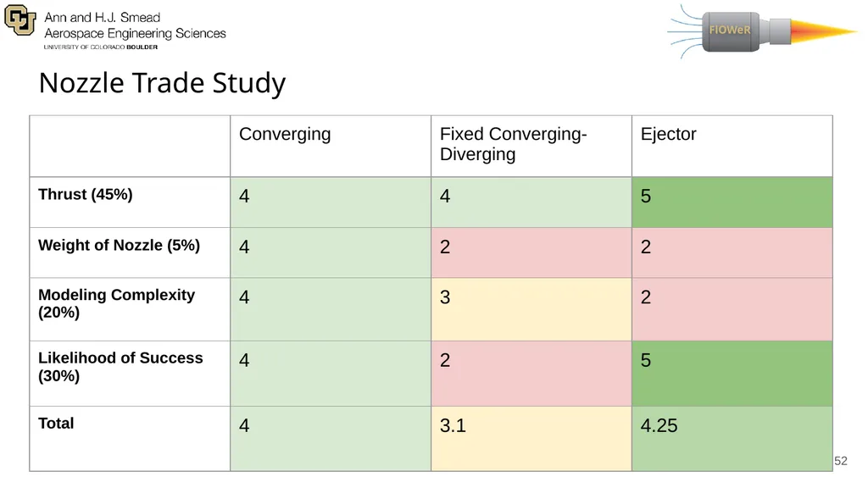Screen dimensions: 868x488
Task: Click the dark green Ejector thrust cell
Action: click(x=732, y=202)
